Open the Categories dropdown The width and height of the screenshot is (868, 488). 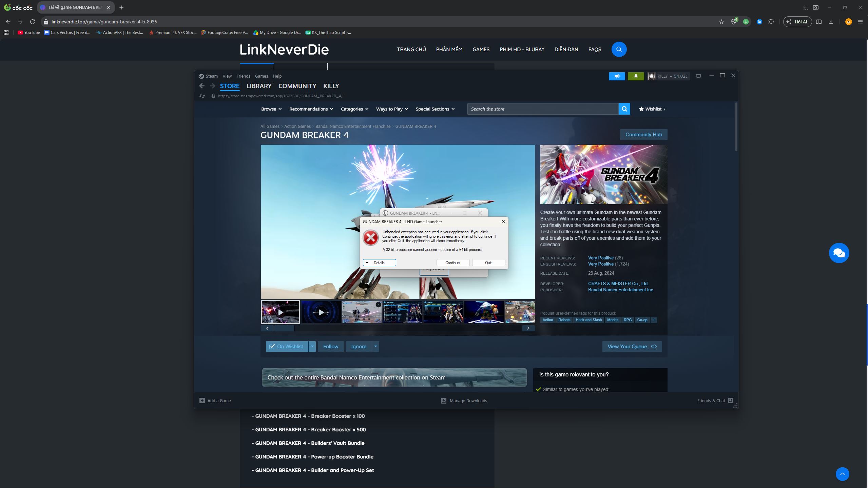coord(354,109)
